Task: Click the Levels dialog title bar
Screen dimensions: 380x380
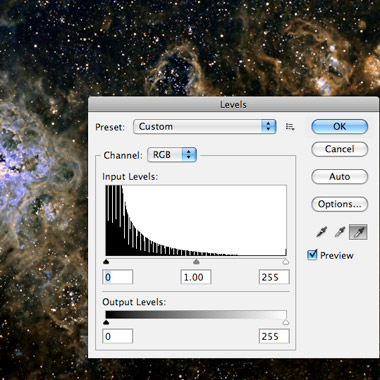Action: (x=233, y=104)
